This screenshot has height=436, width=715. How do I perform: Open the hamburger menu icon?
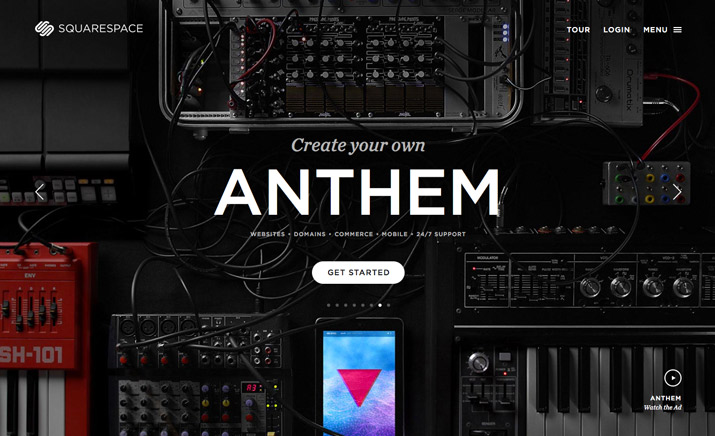(678, 30)
